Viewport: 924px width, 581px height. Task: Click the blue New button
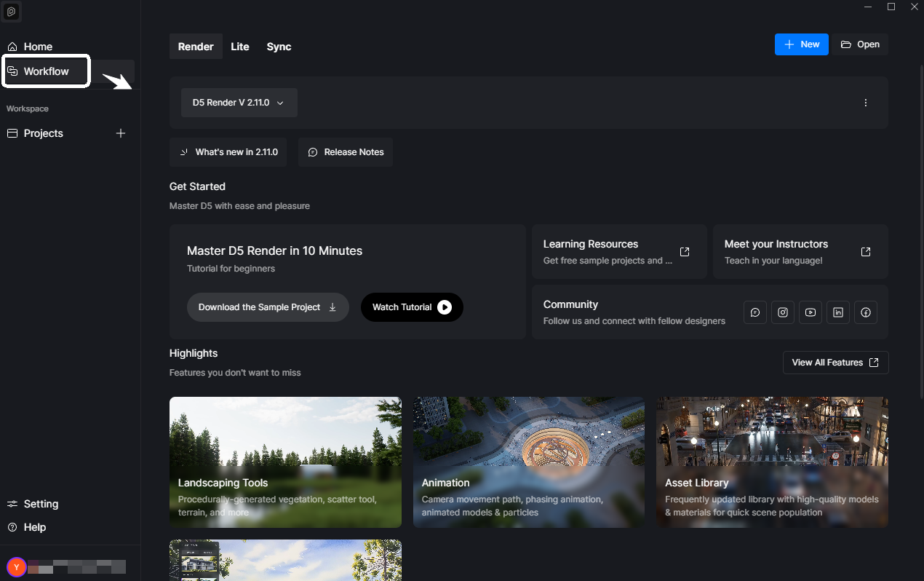click(802, 44)
